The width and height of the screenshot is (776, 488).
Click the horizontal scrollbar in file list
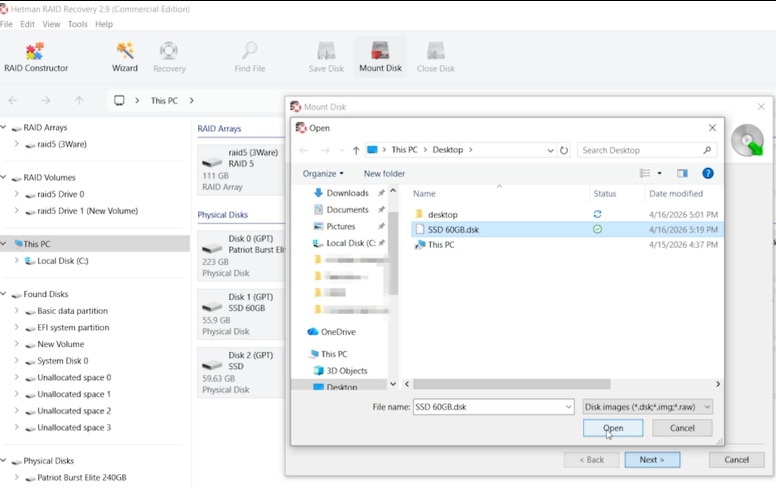pos(512,384)
